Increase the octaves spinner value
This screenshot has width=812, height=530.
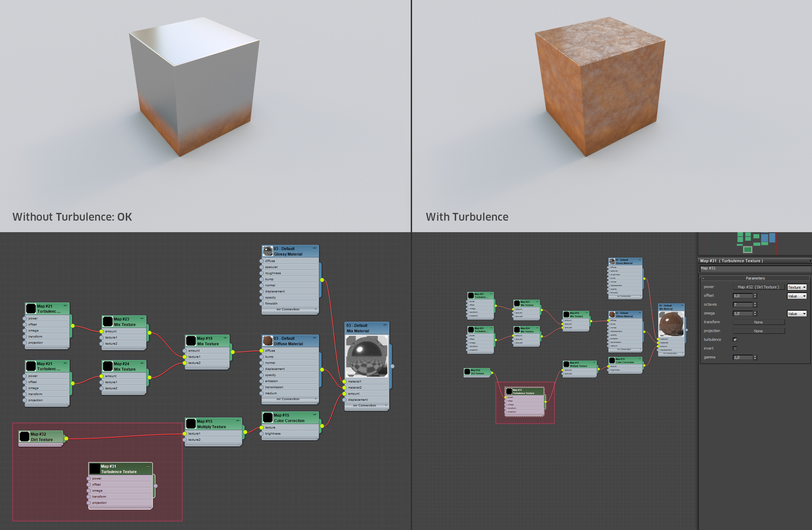(755, 303)
